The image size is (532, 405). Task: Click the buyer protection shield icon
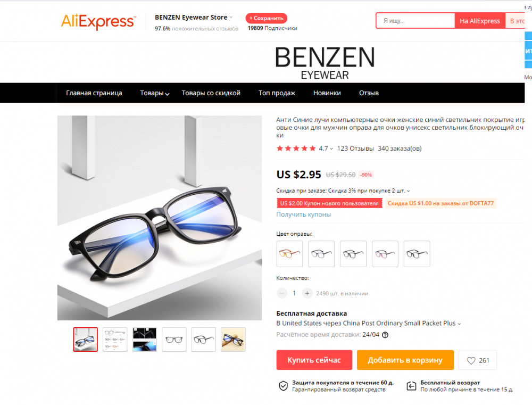284,386
